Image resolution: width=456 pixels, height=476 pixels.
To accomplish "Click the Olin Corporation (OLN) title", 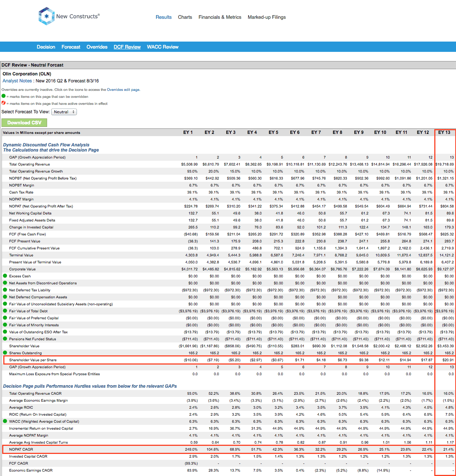I will 27,74.
